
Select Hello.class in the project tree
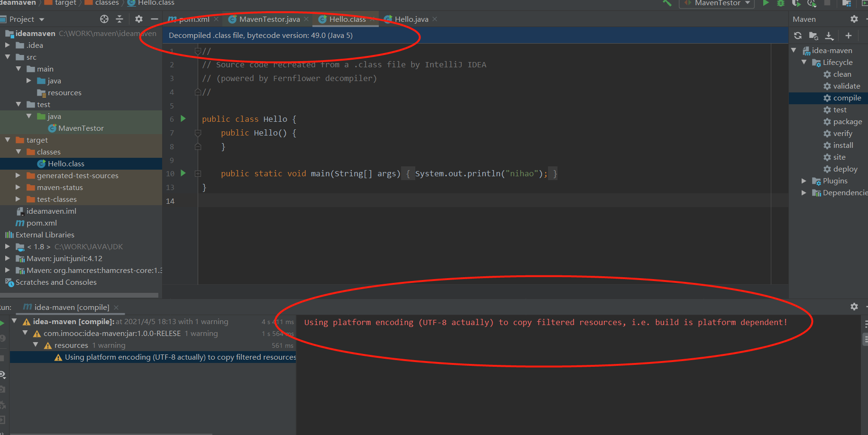pos(66,163)
